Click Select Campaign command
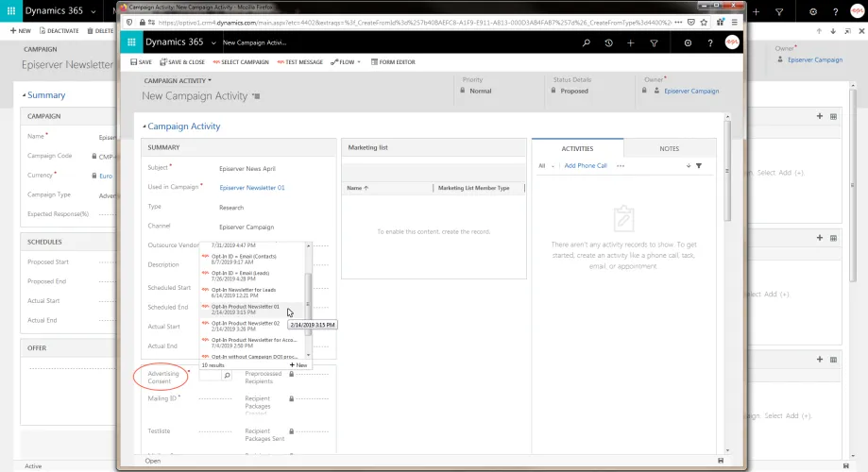This screenshot has height=472, width=868. 241,62
